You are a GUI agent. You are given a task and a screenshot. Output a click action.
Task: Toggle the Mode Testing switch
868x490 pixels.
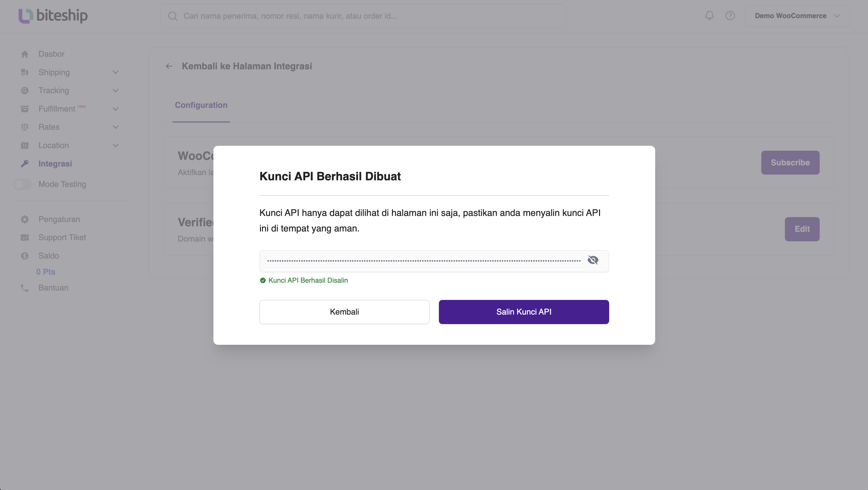[22, 184]
